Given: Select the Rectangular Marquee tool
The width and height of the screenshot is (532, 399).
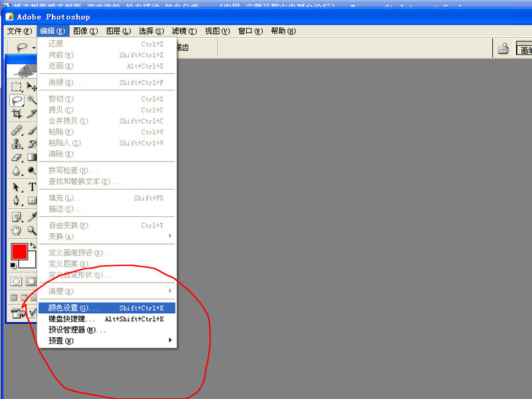Looking at the screenshot, I should 17,87.
